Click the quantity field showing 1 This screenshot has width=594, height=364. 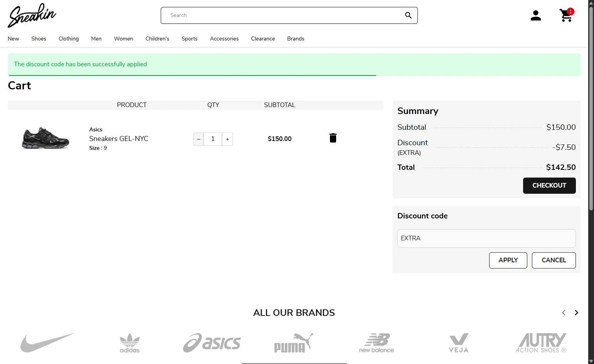pos(213,139)
